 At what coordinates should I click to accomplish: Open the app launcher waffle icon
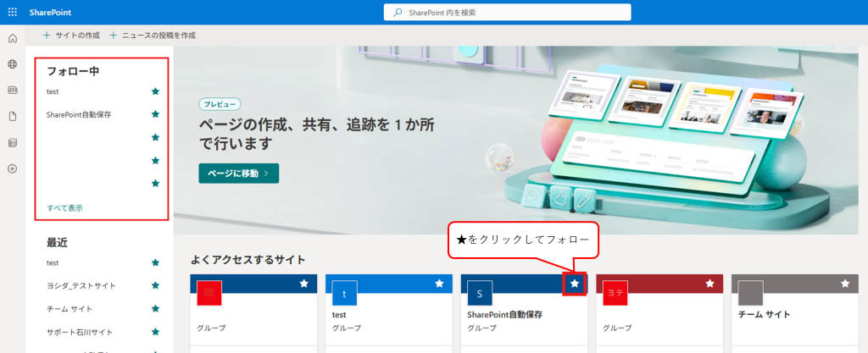12,12
